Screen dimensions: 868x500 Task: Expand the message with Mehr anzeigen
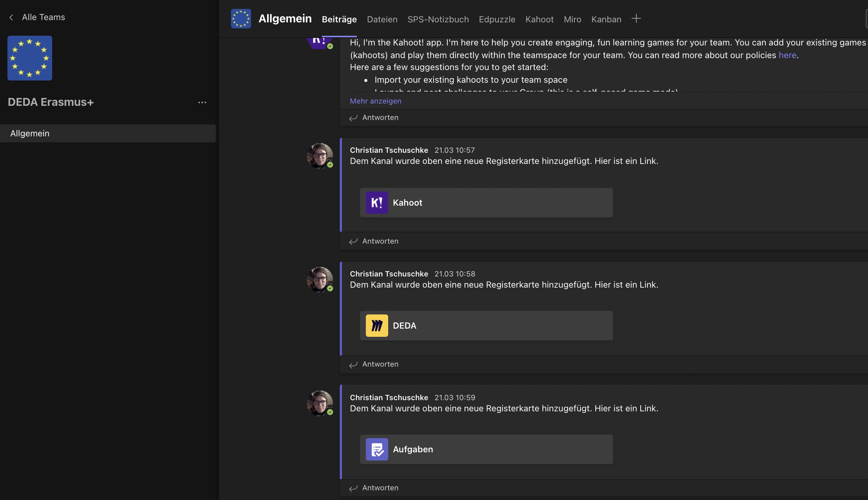point(375,101)
